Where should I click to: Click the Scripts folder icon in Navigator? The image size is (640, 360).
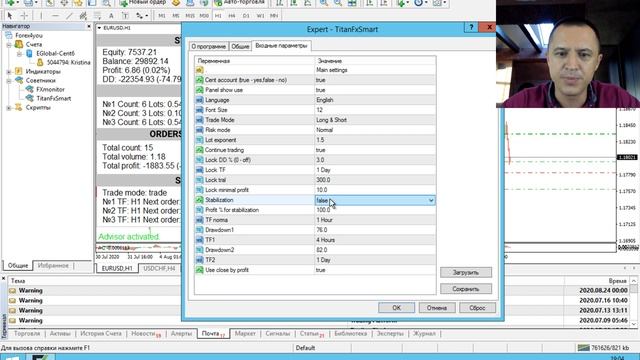19,107
